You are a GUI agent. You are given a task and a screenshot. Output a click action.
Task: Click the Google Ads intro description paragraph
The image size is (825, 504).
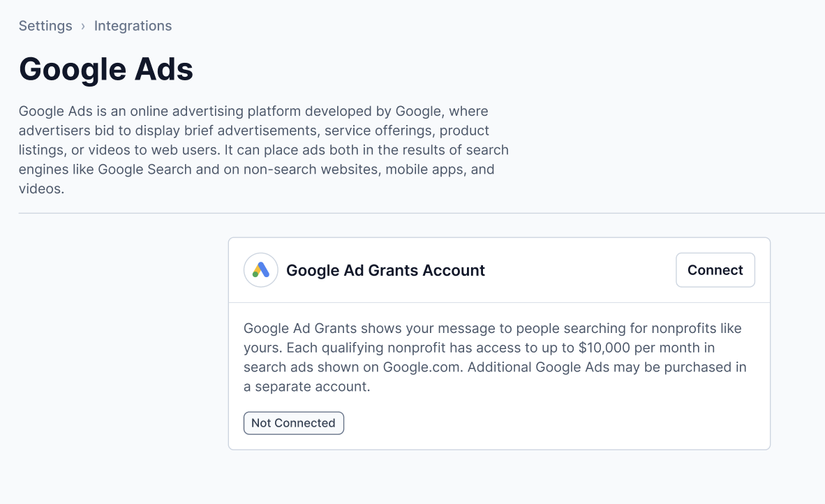pyautogui.click(x=264, y=150)
